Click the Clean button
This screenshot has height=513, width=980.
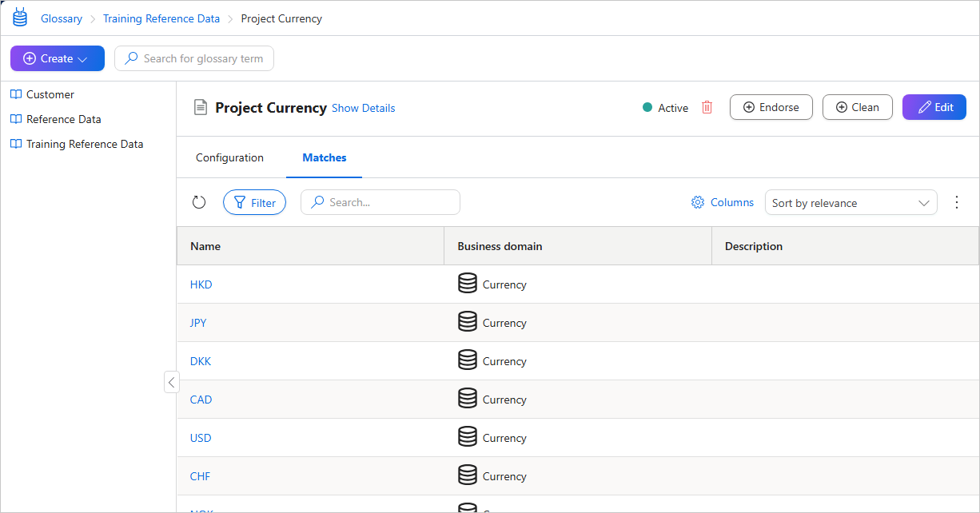click(x=858, y=107)
